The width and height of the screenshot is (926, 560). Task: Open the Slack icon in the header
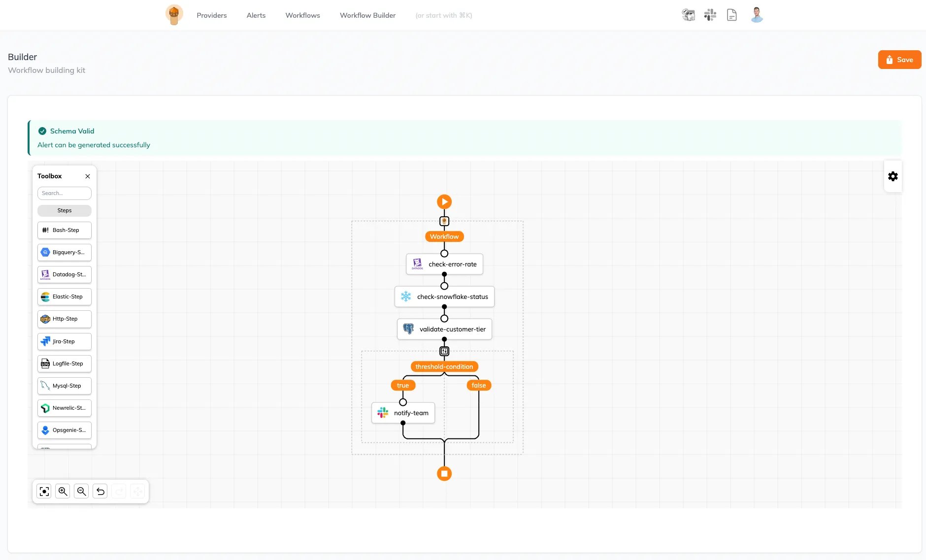710,15
